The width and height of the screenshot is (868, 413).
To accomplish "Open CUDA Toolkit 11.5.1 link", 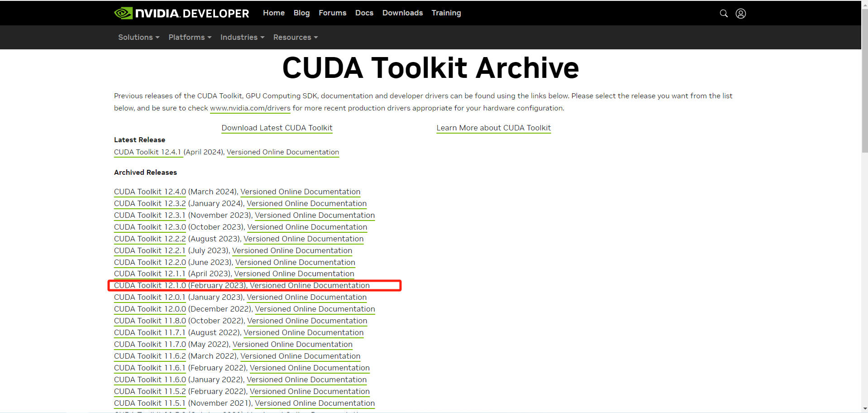I will (150, 403).
